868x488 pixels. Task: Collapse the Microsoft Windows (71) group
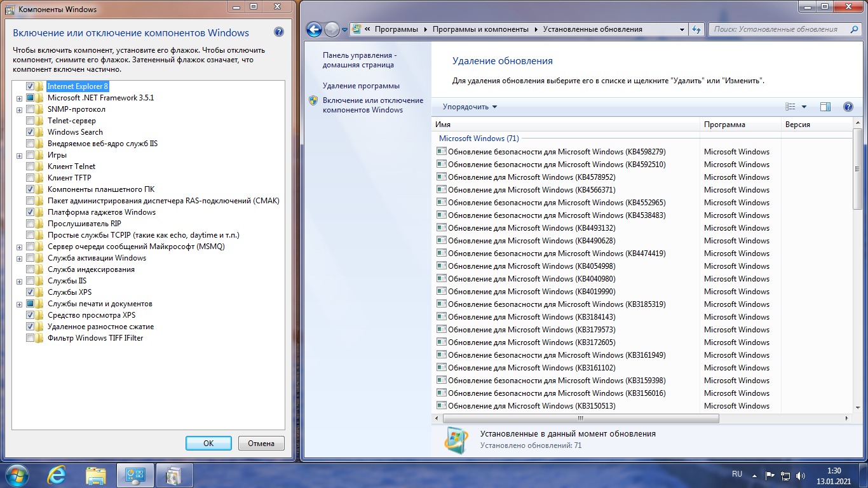(479, 139)
